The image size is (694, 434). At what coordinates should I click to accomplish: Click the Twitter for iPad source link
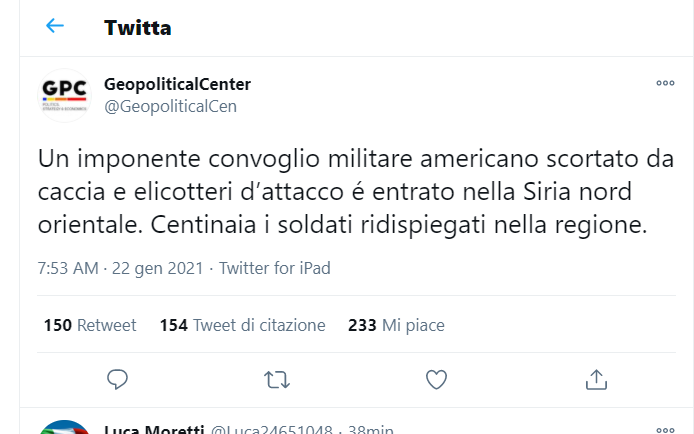(274, 268)
